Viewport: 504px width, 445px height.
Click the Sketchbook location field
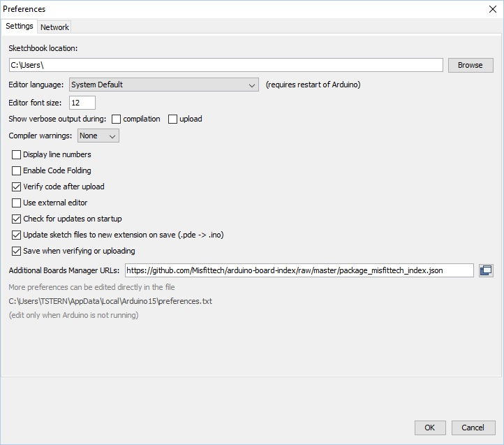[226, 66]
